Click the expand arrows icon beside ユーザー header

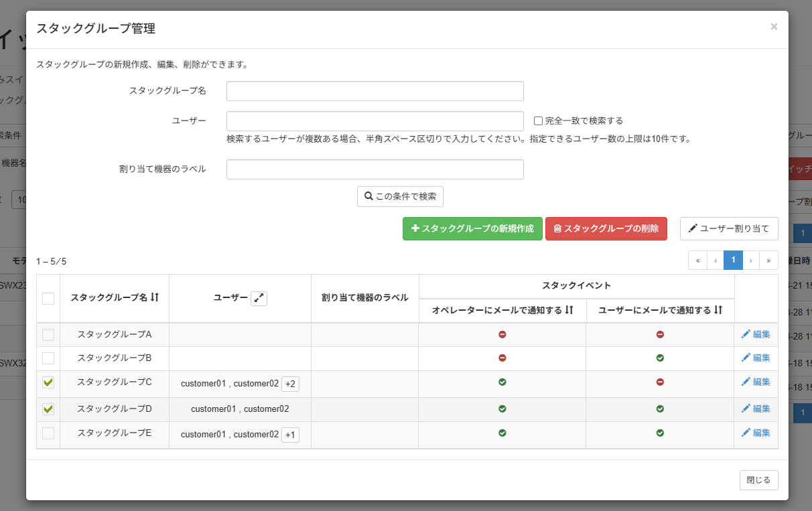[259, 298]
